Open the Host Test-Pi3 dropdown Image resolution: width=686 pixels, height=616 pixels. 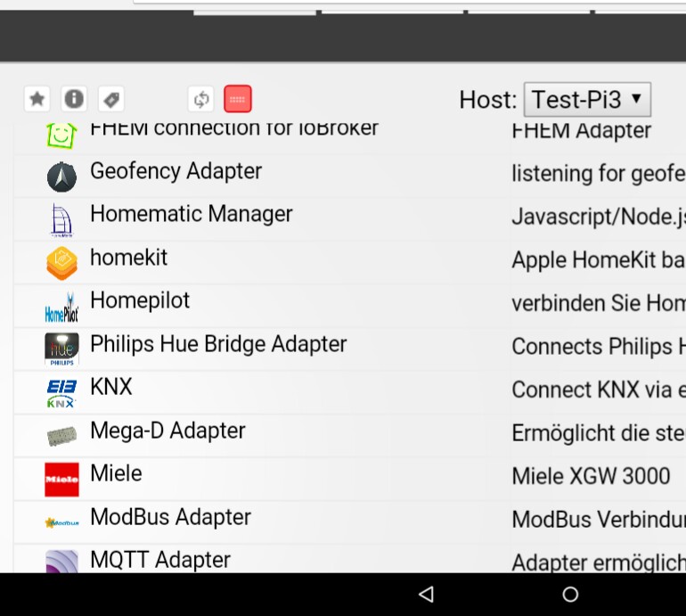pyautogui.click(x=587, y=99)
